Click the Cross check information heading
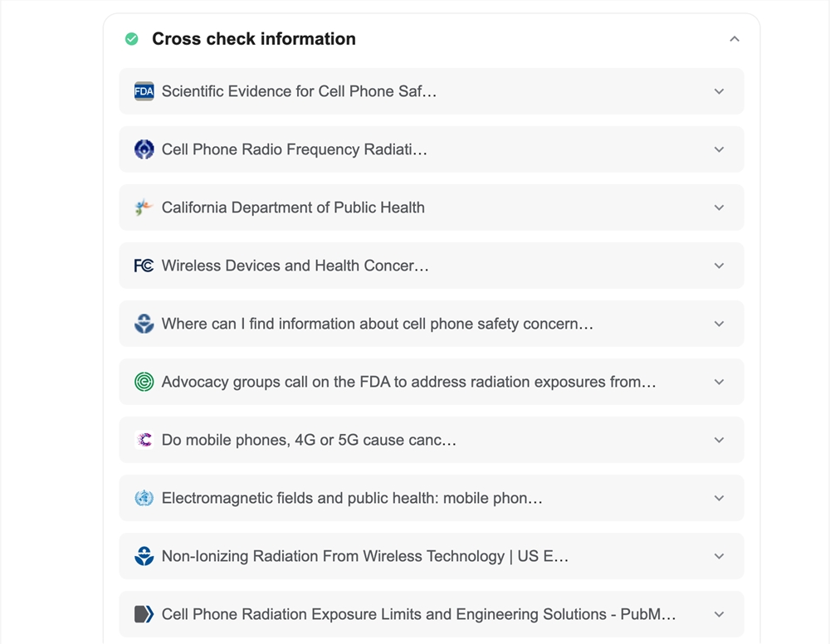 [253, 39]
